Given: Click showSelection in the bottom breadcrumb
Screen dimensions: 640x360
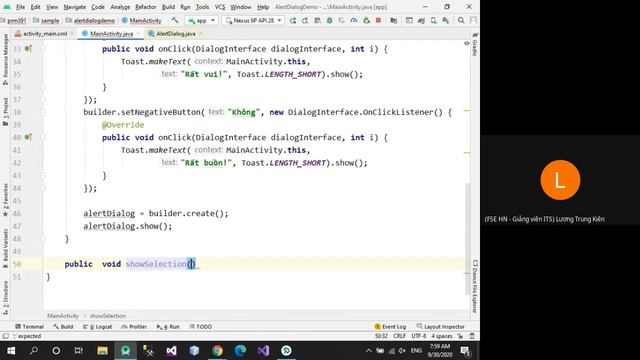Looking at the screenshot, I should pos(108,316).
